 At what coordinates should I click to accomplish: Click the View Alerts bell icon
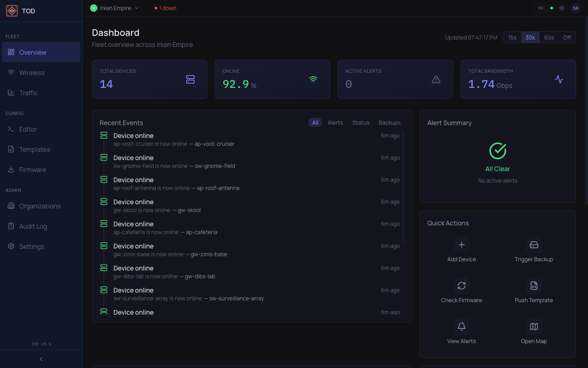pyautogui.click(x=461, y=326)
